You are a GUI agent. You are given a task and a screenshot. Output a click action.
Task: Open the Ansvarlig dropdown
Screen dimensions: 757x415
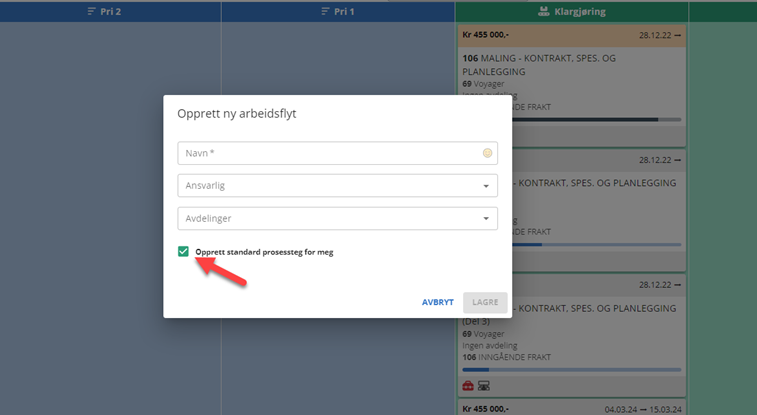click(x=337, y=186)
